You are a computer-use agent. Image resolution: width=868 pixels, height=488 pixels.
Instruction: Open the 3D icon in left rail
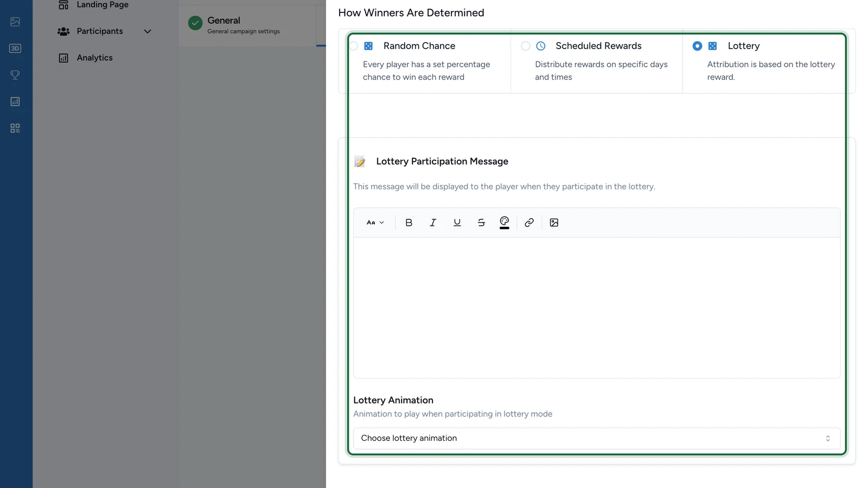pos(15,48)
